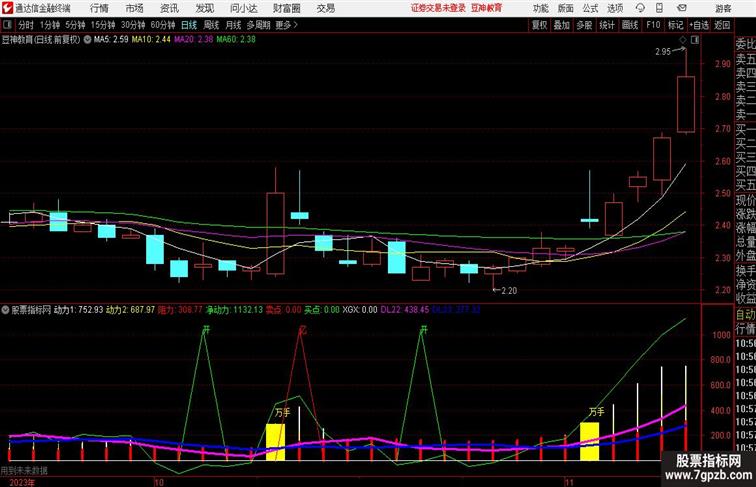The width and height of the screenshot is (756, 487).
Task: Click the 证券交易未登录 login status text
Action: (438, 8)
